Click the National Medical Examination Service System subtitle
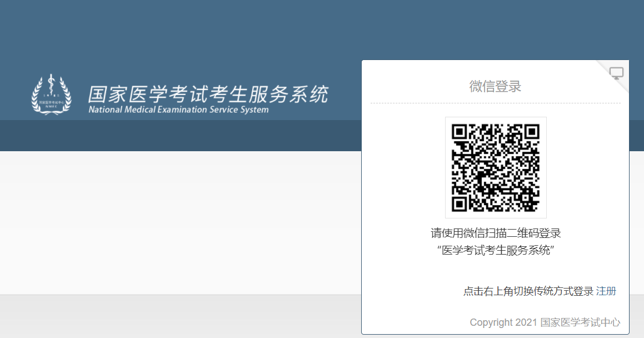644x338 pixels. [x=178, y=110]
